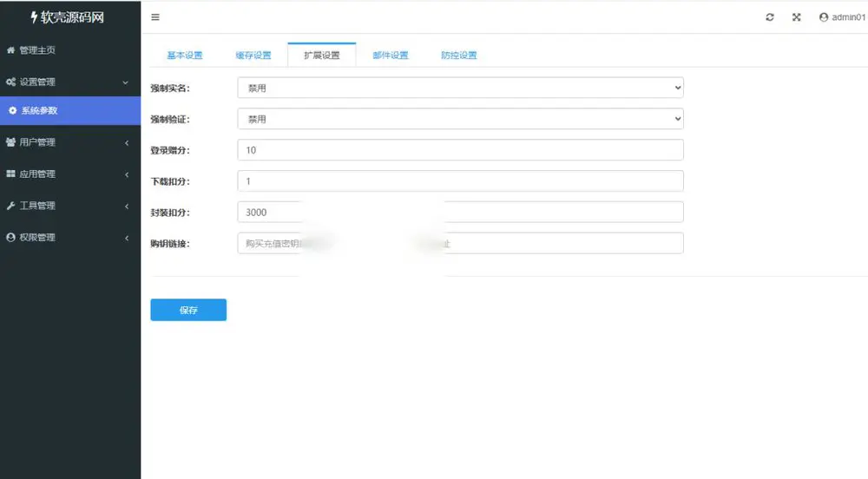This screenshot has width=868, height=479.
Task: Click the 强制实名 label
Action: pyautogui.click(x=170, y=88)
